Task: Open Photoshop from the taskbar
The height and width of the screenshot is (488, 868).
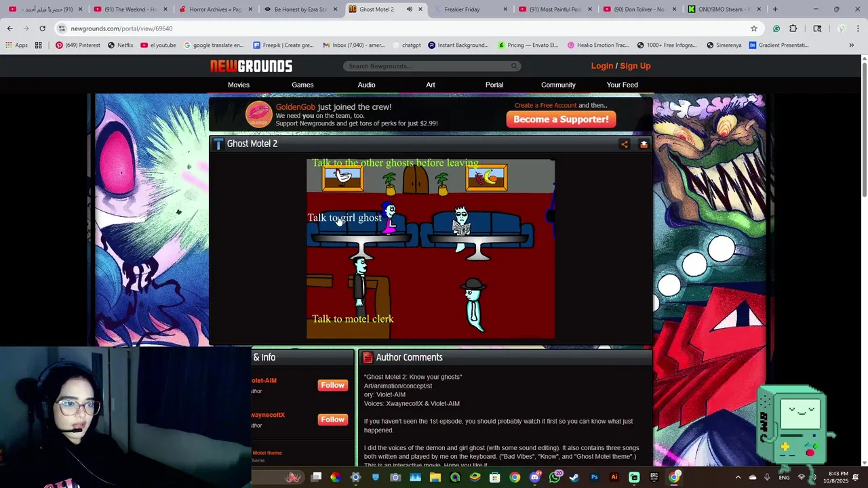Action: pos(595,477)
